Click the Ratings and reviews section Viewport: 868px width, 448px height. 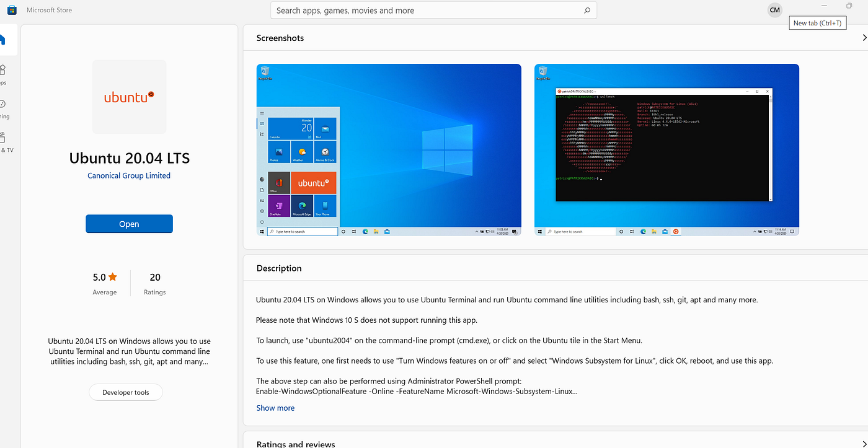click(296, 444)
